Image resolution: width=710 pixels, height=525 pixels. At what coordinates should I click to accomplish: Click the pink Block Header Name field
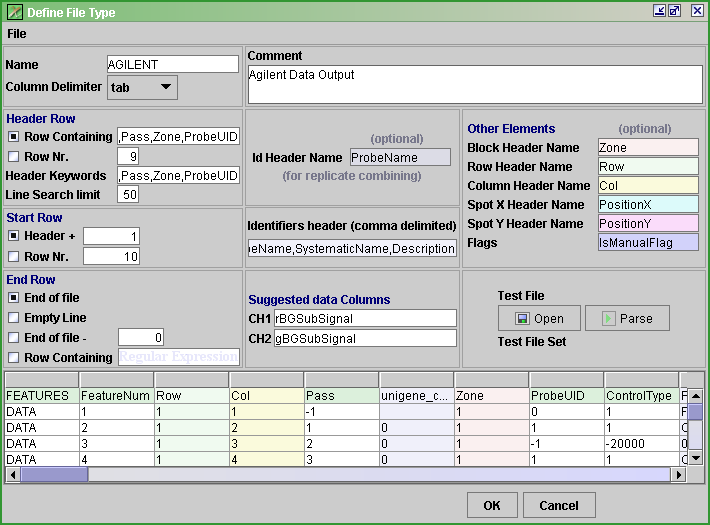point(648,147)
